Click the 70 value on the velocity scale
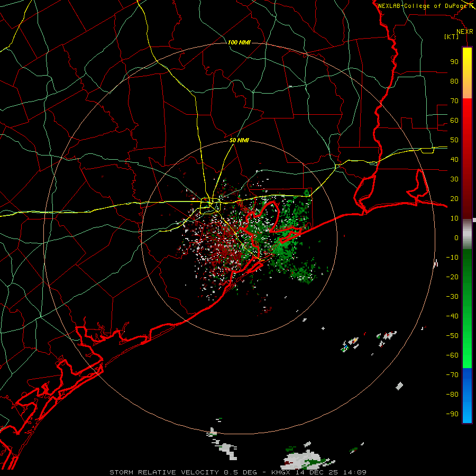 point(454,101)
